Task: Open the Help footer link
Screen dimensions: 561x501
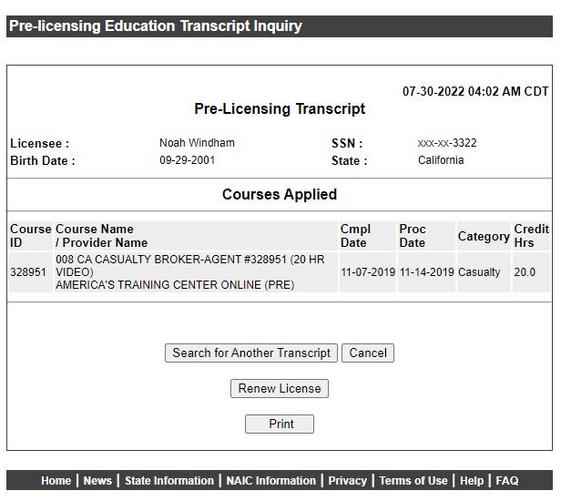Action: [x=472, y=480]
